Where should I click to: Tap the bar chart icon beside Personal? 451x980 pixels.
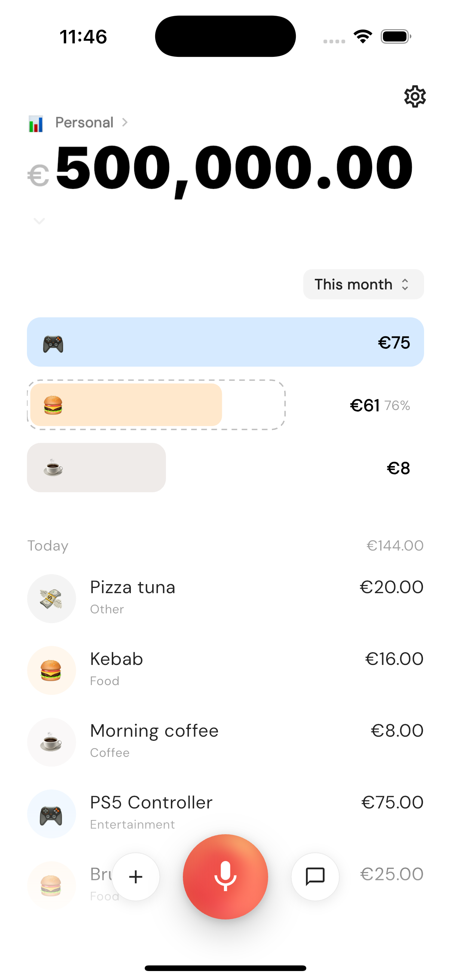click(36, 124)
